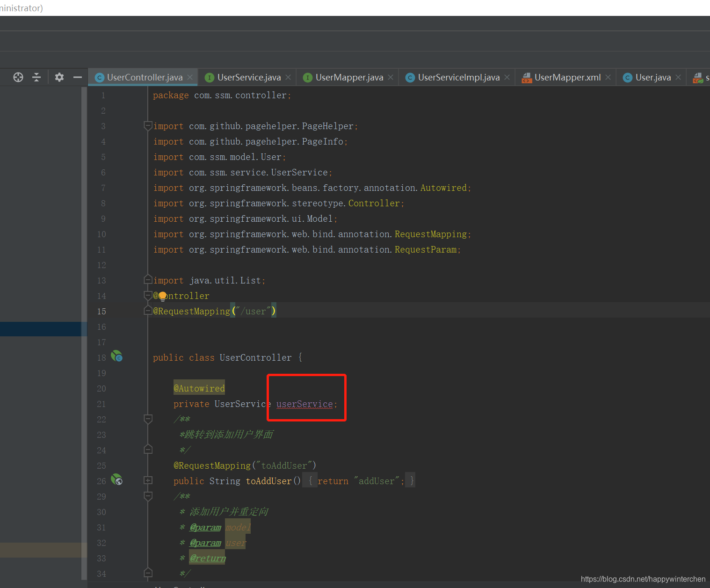Open the UserService.java tab
Image resolution: width=710 pixels, height=588 pixels.
[249, 77]
